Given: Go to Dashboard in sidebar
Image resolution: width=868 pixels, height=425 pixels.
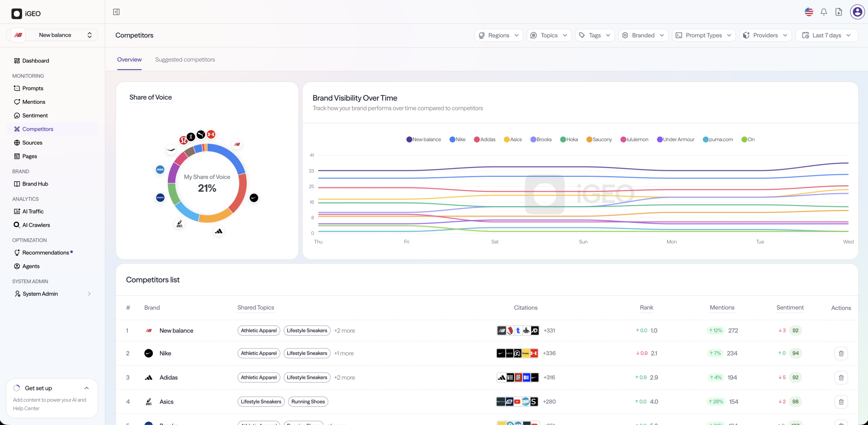Looking at the screenshot, I should [52, 61].
